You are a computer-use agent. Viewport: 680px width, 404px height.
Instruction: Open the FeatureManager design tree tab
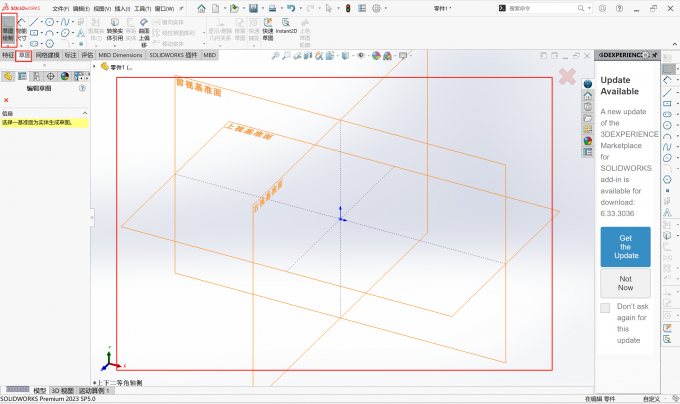8,76
